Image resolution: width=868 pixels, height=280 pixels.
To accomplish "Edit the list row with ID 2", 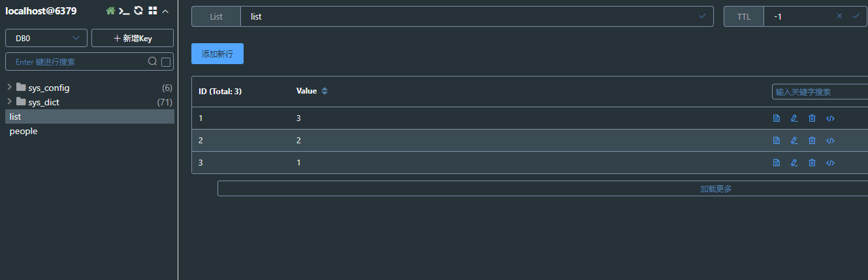I will pos(794,141).
